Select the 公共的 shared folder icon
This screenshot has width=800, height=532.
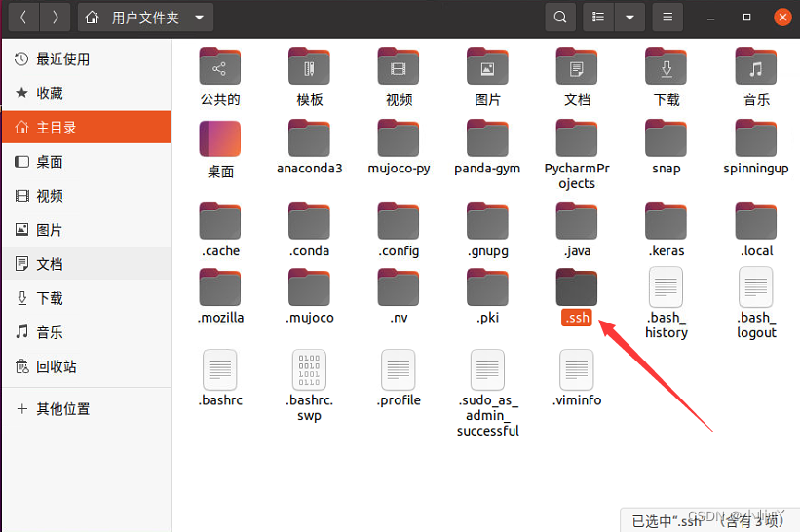220,66
